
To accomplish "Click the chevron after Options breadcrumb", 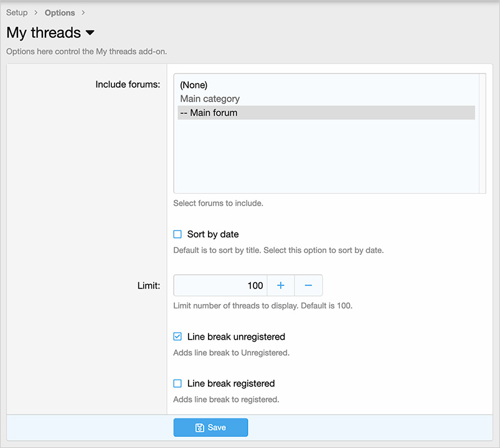I will point(83,12).
